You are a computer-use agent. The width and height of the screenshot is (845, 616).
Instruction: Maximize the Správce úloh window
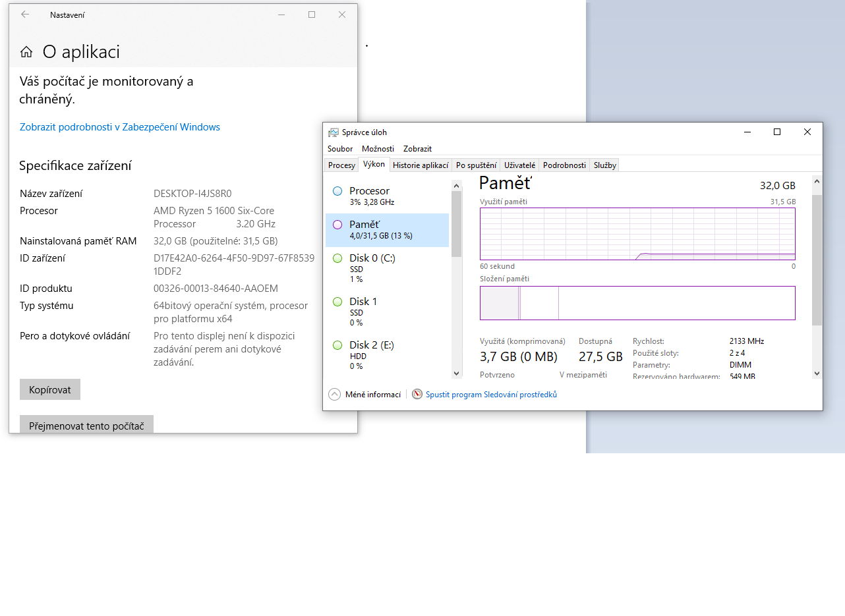[x=777, y=132]
